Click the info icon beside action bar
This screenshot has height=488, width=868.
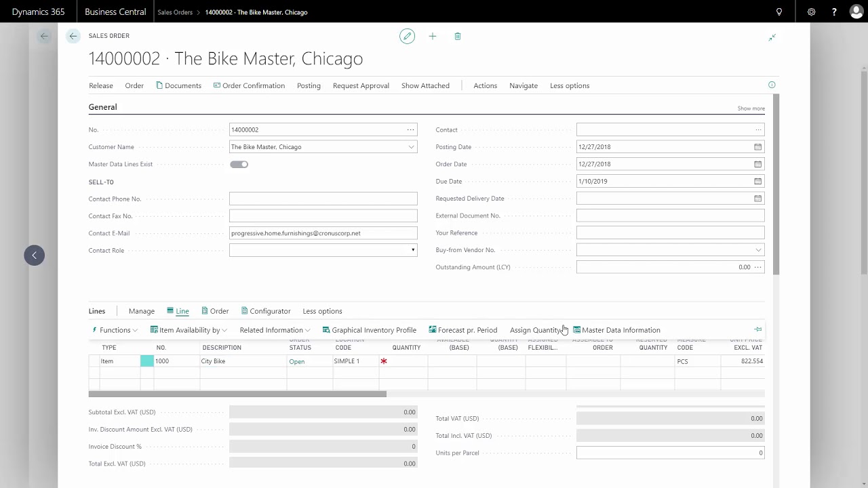pyautogui.click(x=772, y=85)
